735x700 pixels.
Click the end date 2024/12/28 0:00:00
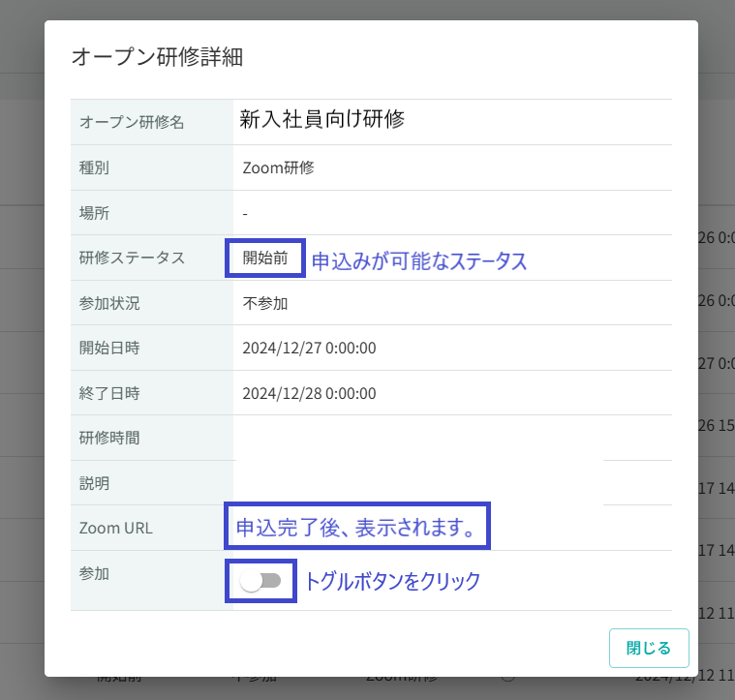pyautogui.click(x=309, y=394)
